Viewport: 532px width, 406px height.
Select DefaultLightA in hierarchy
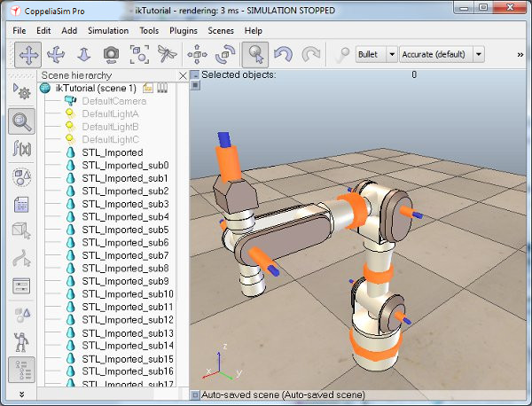coord(110,114)
